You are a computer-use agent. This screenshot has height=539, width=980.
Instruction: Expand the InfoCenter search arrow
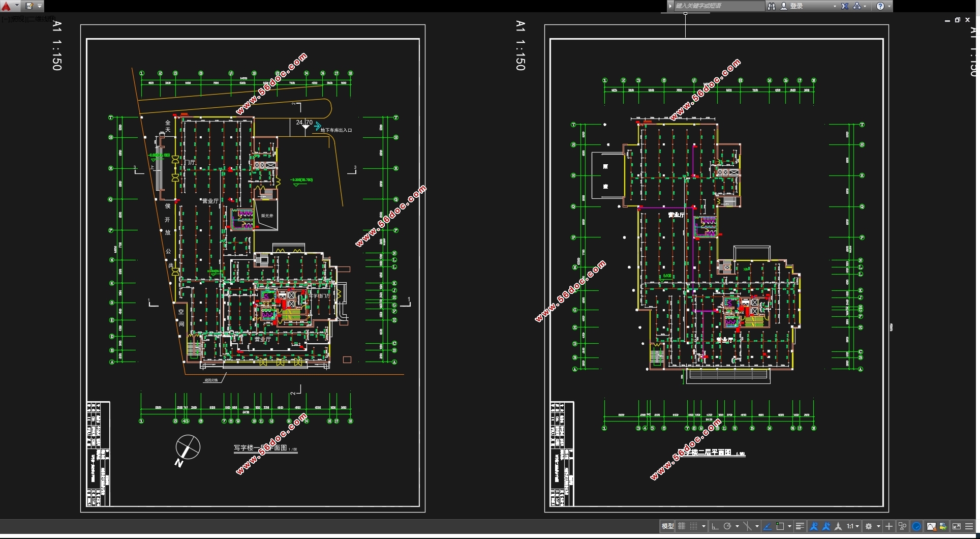coord(670,6)
